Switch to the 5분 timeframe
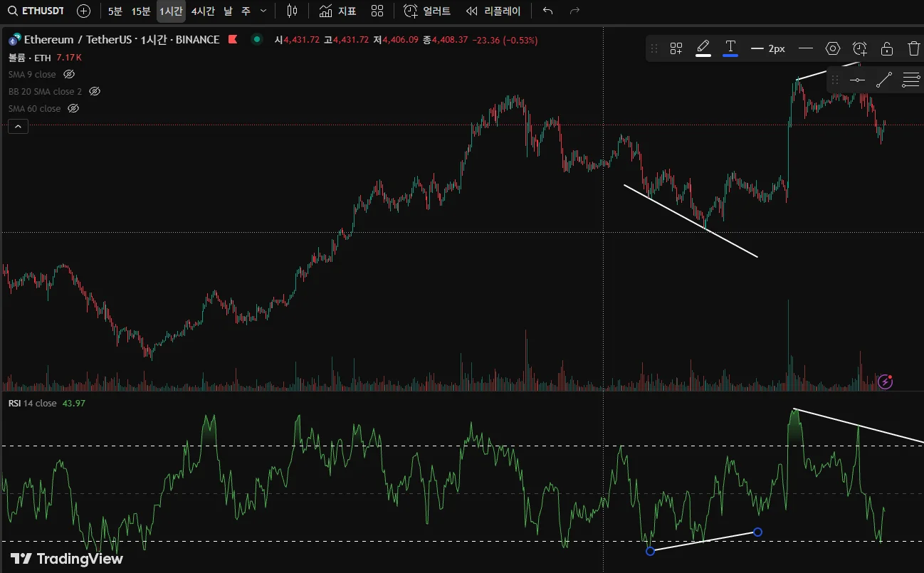This screenshot has height=573, width=924. (115, 11)
